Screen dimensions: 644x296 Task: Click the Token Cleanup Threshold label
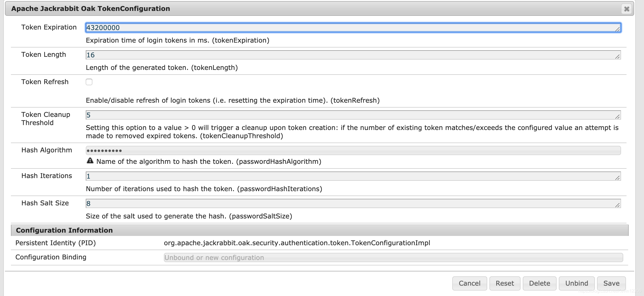pyautogui.click(x=46, y=119)
